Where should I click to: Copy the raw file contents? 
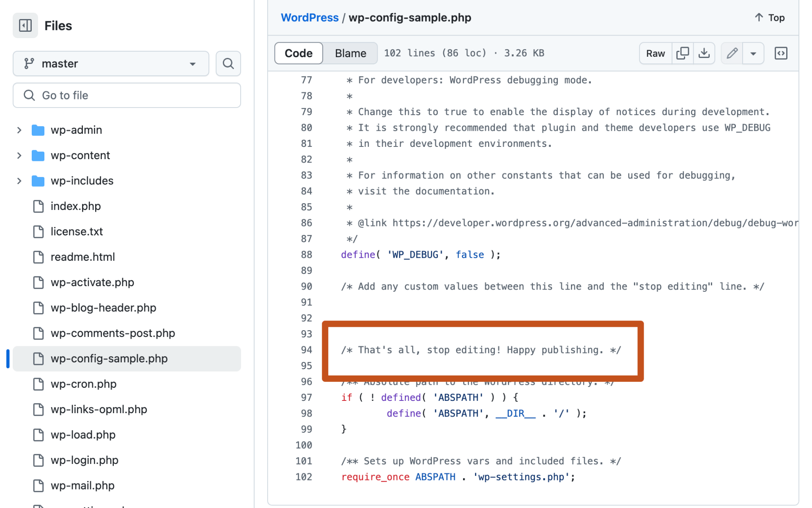pyautogui.click(x=683, y=53)
